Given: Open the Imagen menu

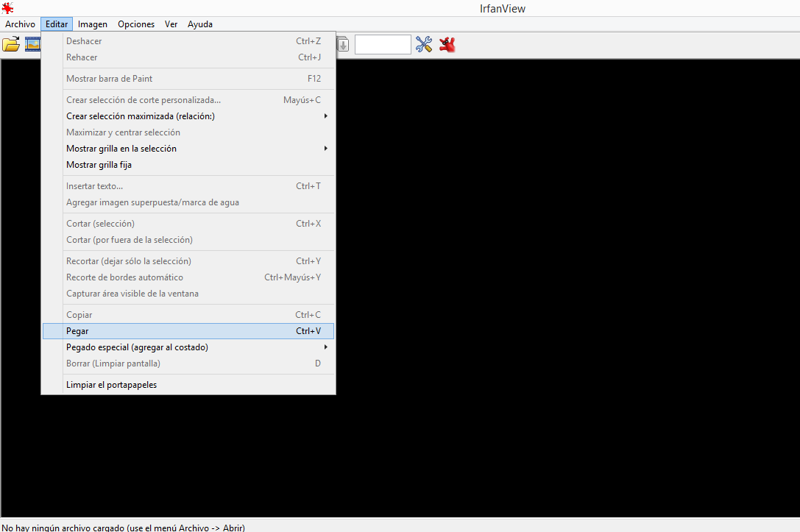Looking at the screenshot, I should tap(92, 24).
